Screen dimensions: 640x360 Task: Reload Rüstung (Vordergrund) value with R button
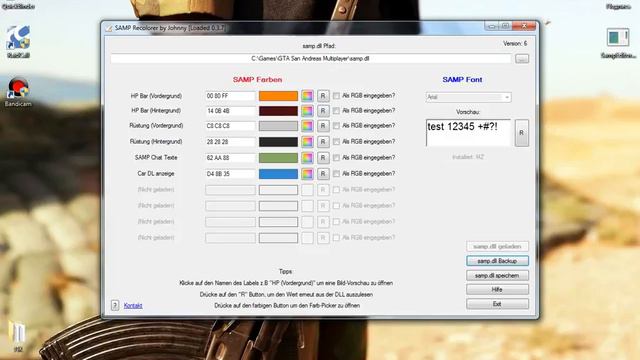coord(323,126)
